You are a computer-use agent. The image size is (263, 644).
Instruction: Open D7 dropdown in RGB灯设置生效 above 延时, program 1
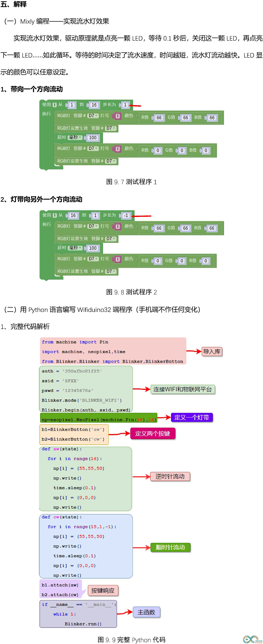coord(111,128)
